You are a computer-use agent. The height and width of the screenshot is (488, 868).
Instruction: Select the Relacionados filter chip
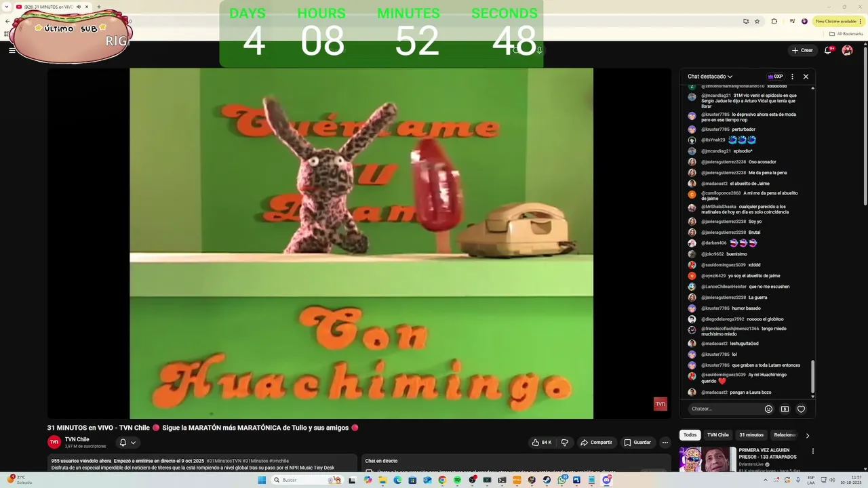tap(785, 435)
